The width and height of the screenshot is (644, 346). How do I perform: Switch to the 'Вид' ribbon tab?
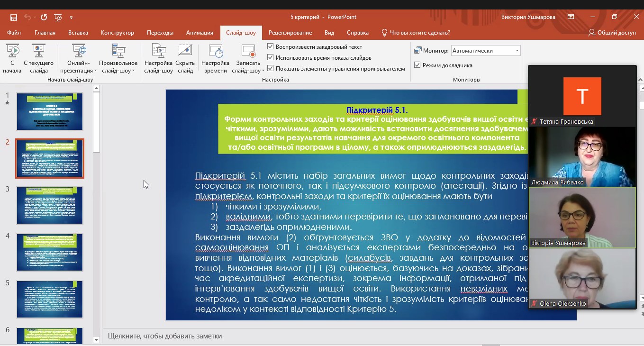(329, 33)
